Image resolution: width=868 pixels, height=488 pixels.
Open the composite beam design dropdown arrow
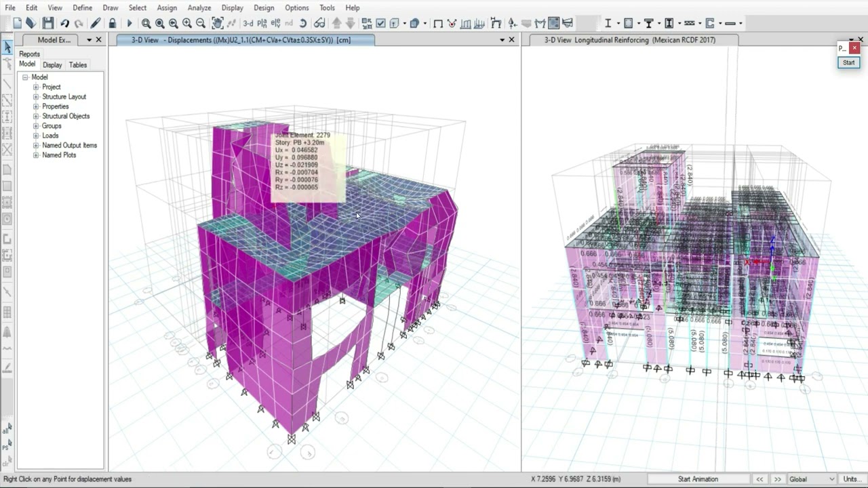659,23
